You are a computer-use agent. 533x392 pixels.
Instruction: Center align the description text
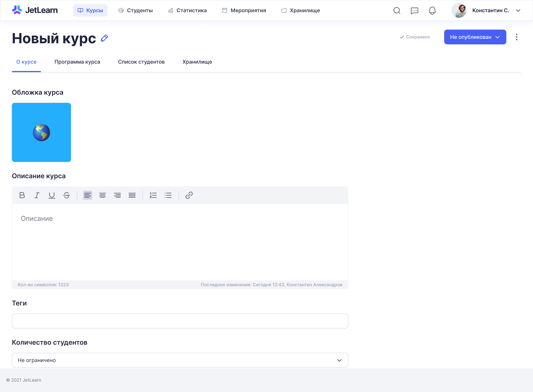coord(102,195)
